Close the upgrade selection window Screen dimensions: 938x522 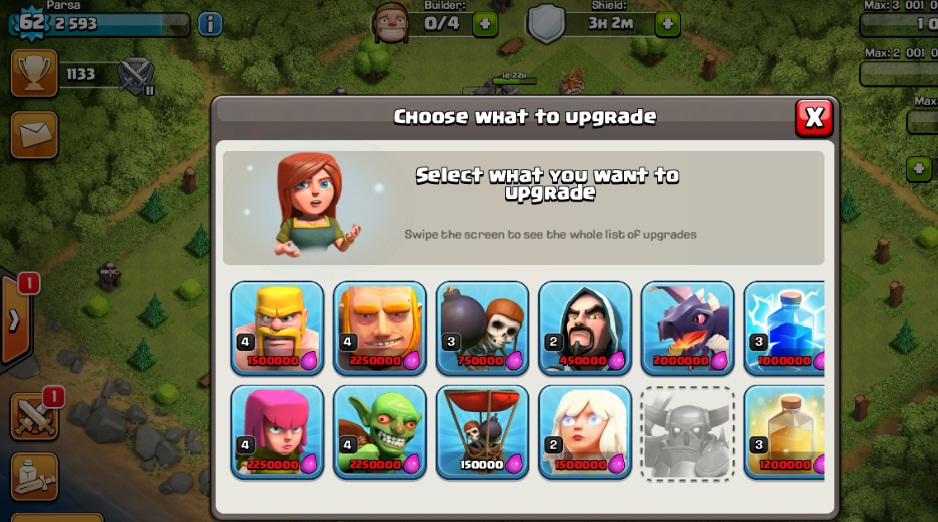pyautogui.click(x=814, y=117)
